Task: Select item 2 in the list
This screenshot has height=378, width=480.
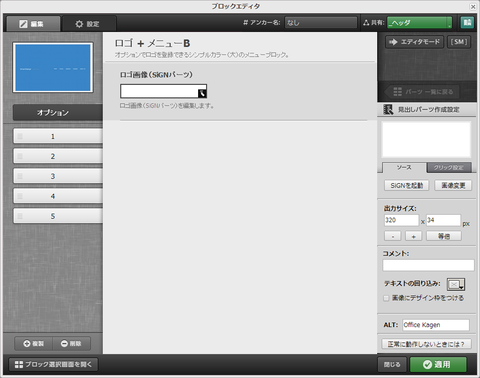Action: tap(58, 156)
